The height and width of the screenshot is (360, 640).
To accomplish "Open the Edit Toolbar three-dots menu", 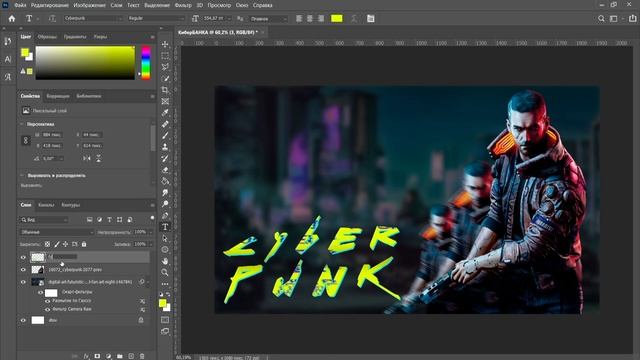I will (165, 284).
